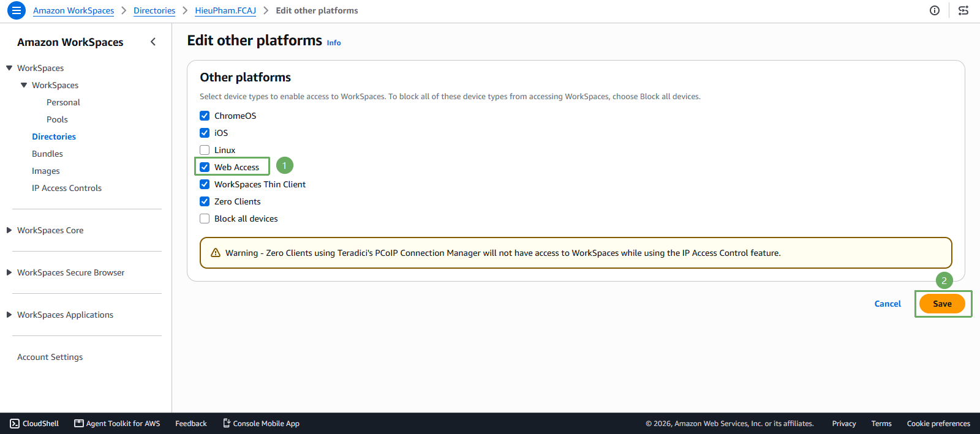Click the 'Edit other platforms' breadcrumb text
980x434 pixels.
coord(317,10)
